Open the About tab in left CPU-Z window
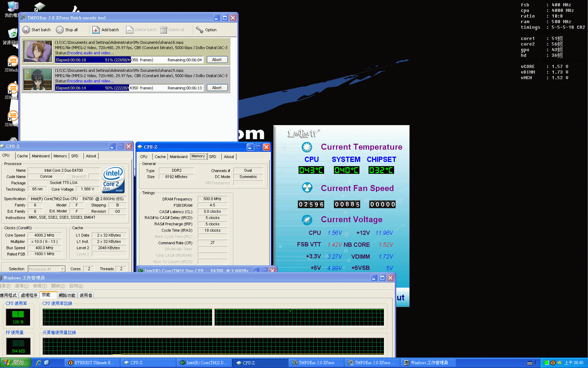Screen dimensions: 588x368 tap(91, 156)
